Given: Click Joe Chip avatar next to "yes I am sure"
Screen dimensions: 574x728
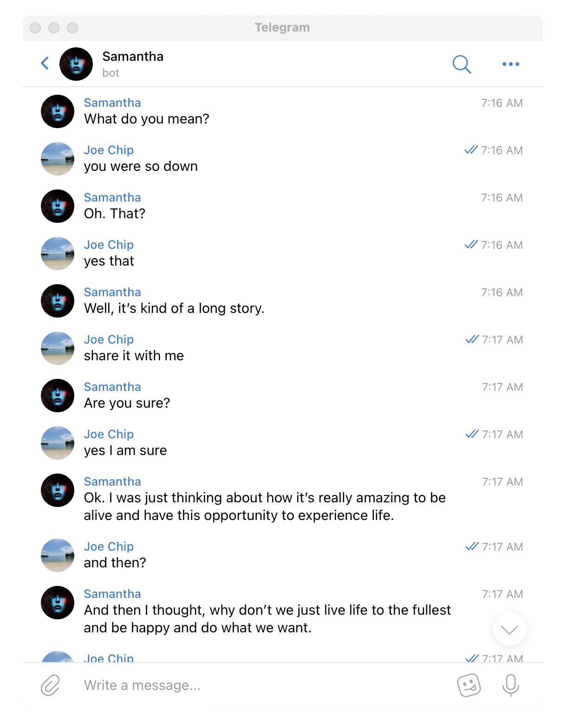Looking at the screenshot, I should (58, 443).
